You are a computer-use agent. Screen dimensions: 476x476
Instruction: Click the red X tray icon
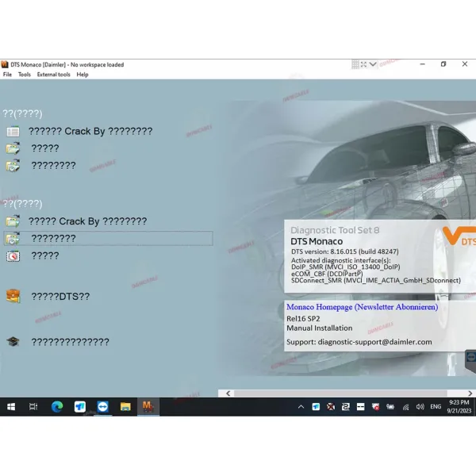click(x=331, y=407)
